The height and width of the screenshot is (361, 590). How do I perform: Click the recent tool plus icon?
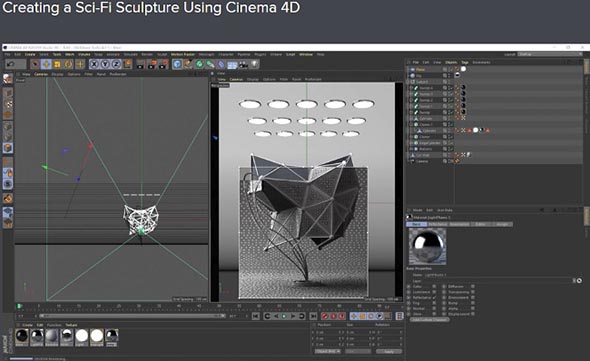(80, 64)
